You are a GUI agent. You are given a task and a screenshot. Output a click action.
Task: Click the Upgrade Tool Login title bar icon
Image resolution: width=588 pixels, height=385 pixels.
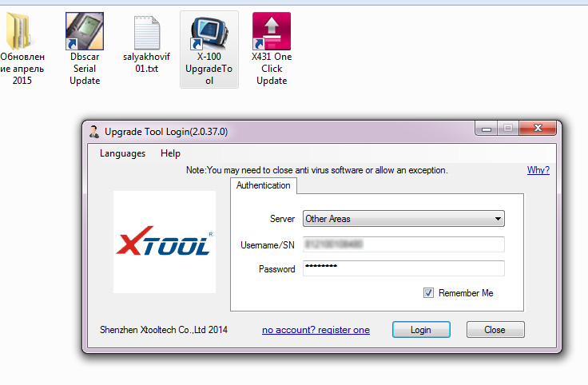tap(94, 132)
